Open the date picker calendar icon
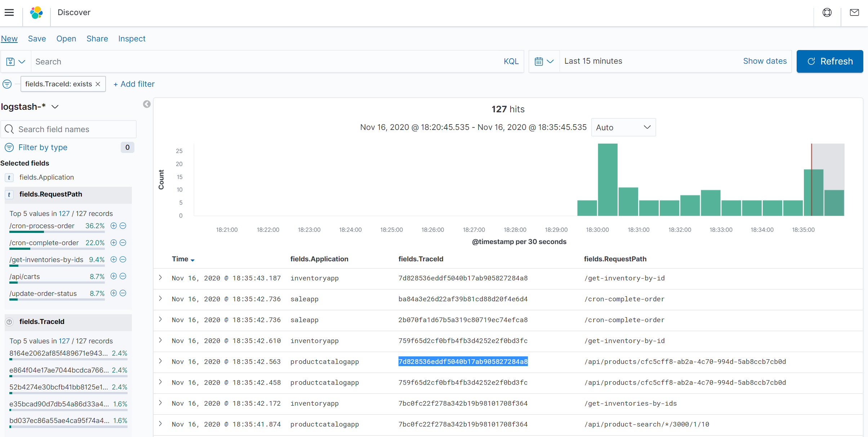868x437 pixels. click(539, 61)
